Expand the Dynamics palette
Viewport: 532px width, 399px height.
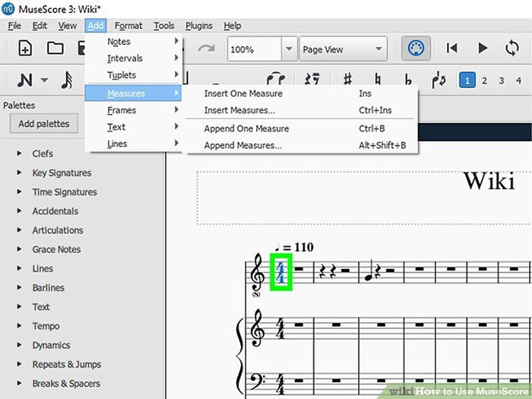(x=51, y=345)
